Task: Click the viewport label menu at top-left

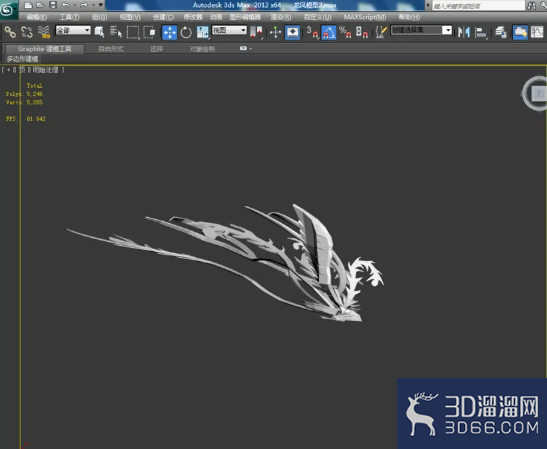Action: click(33, 70)
